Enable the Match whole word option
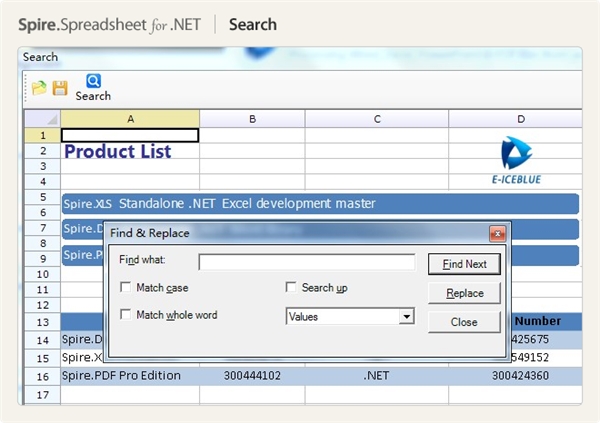Screen dimensions: 600x423 pyautogui.click(x=126, y=314)
